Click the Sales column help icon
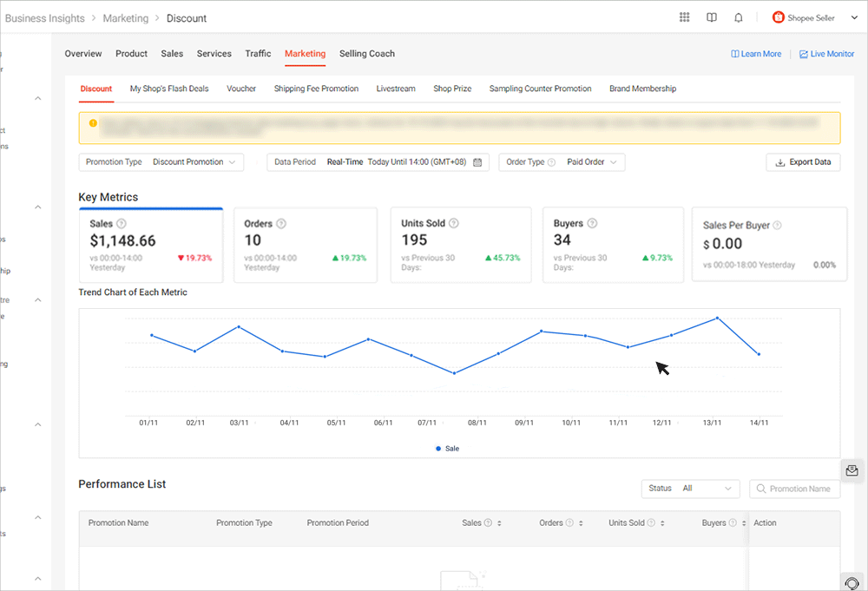The image size is (868, 591). point(488,522)
